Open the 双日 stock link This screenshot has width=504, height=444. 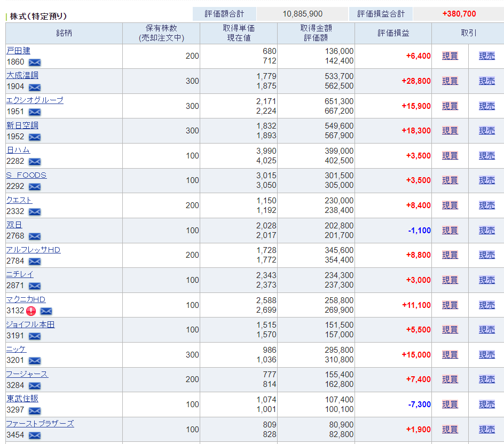tap(14, 225)
